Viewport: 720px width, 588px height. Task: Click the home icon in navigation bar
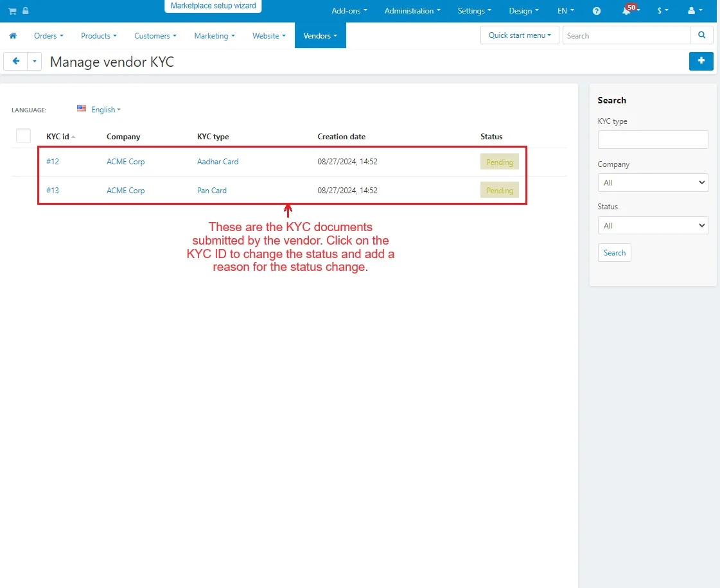tap(13, 36)
